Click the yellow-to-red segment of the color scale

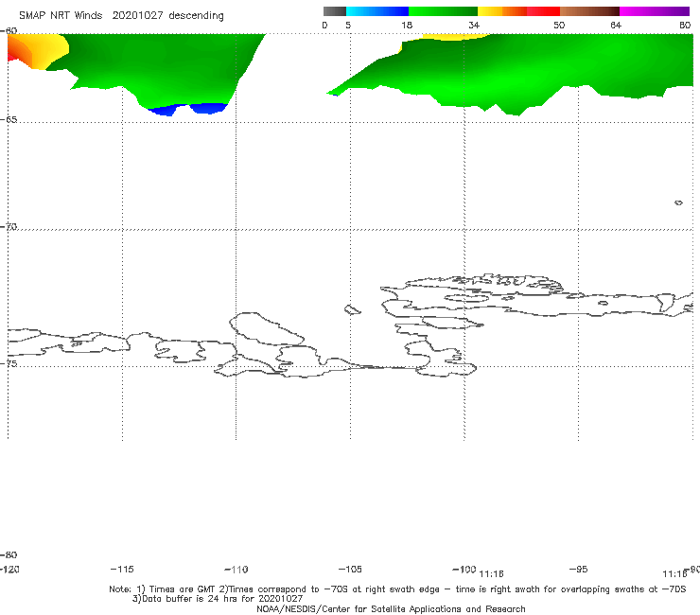coord(518,11)
